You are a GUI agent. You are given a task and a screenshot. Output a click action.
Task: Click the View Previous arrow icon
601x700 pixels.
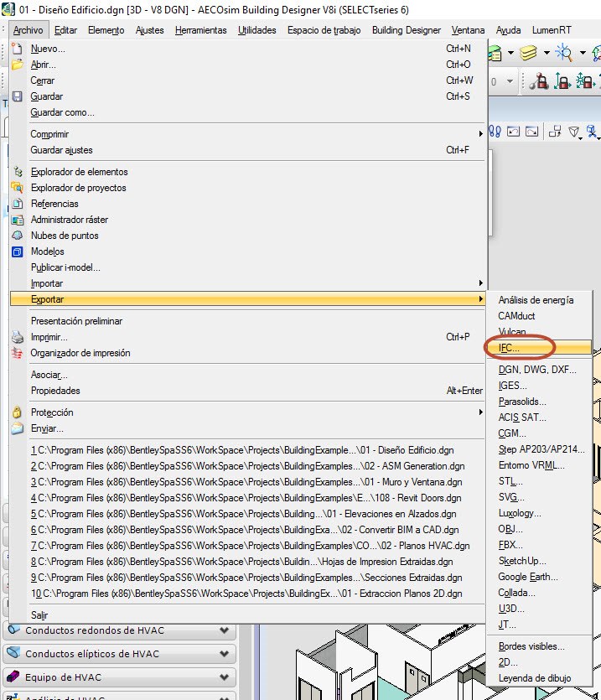(x=513, y=132)
